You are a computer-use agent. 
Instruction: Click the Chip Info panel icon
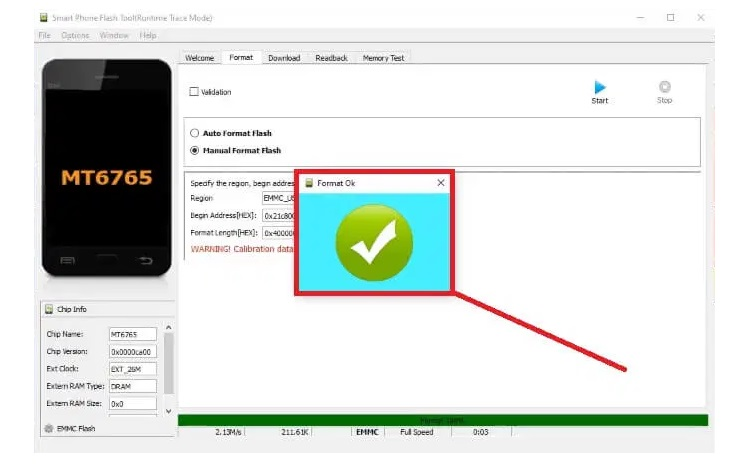(48, 309)
